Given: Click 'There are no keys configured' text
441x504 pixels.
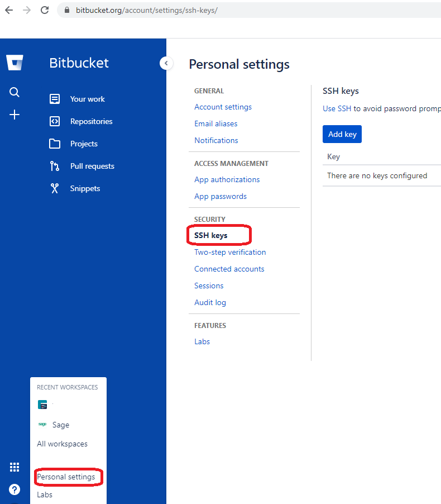Looking at the screenshot, I should [x=377, y=175].
